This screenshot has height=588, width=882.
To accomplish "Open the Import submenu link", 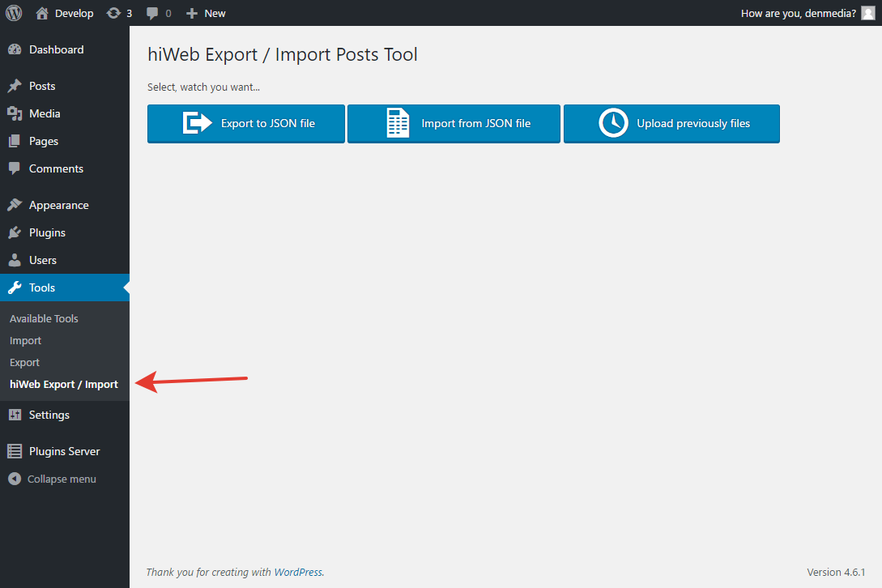I will click(x=25, y=340).
